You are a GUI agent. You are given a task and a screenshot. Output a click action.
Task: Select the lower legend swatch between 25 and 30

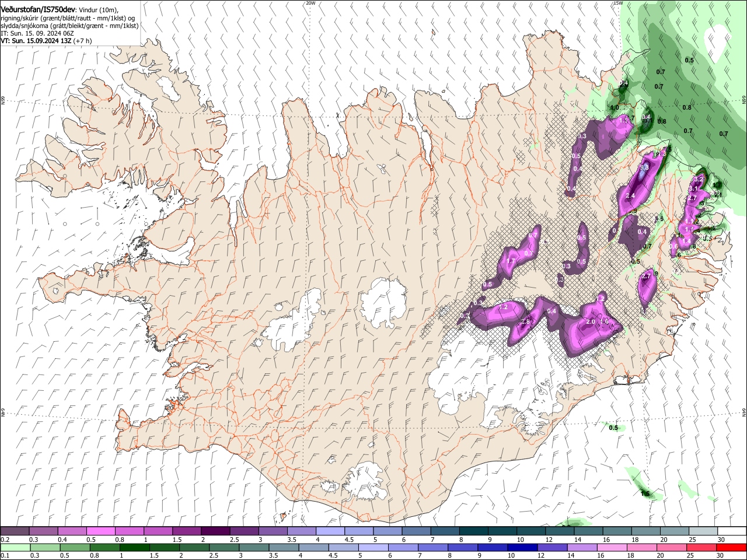701,548
